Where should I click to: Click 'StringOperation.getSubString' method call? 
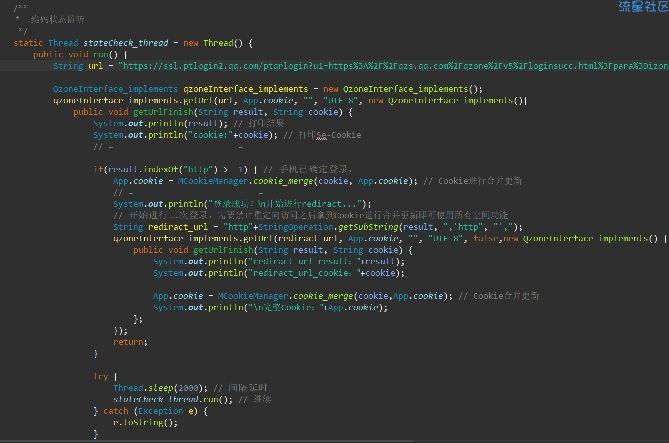pos(328,227)
